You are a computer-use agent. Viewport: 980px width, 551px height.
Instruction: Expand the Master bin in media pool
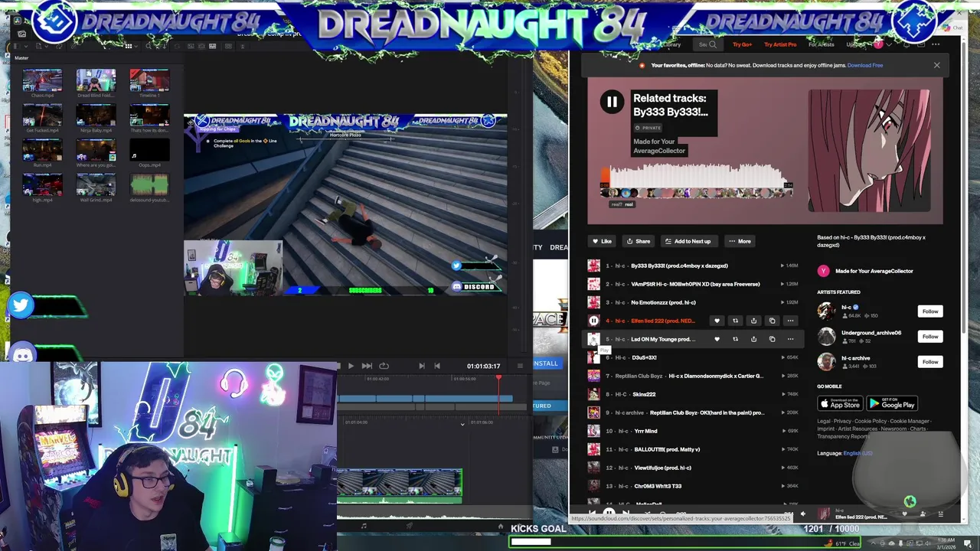pos(21,58)
